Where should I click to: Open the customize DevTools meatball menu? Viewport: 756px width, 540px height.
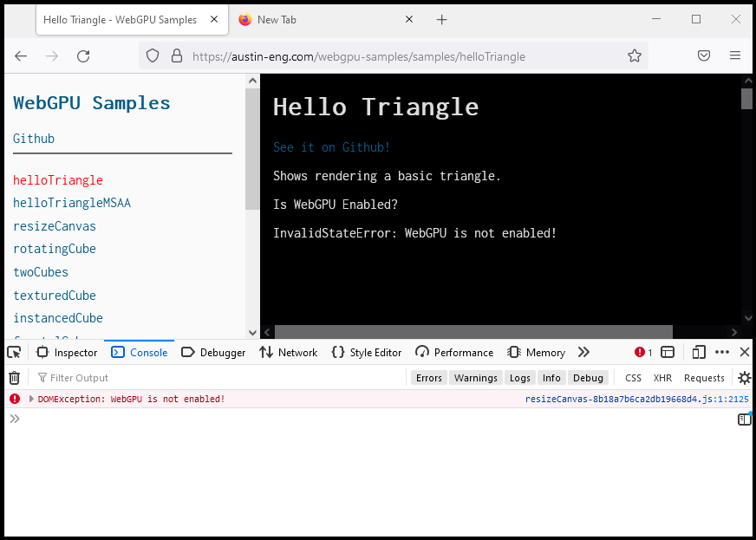(722, 352)
